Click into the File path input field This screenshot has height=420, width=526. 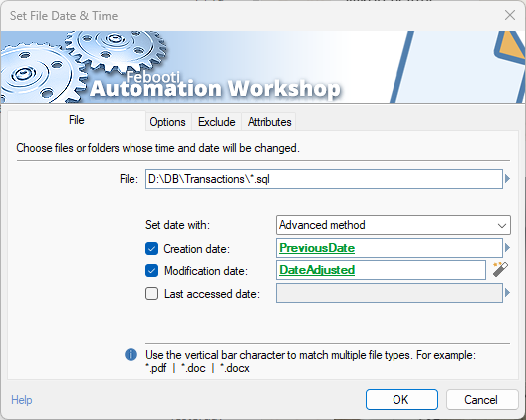point(324,179)
